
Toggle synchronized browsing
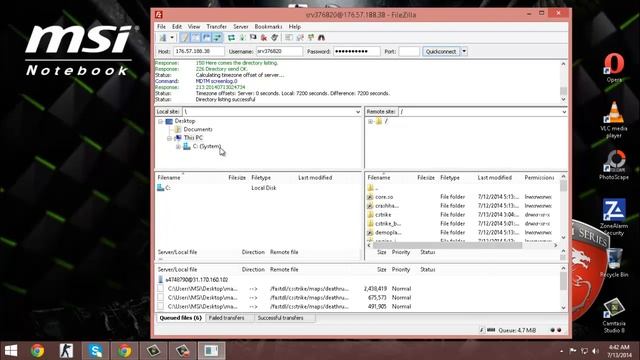click(311, 38)
